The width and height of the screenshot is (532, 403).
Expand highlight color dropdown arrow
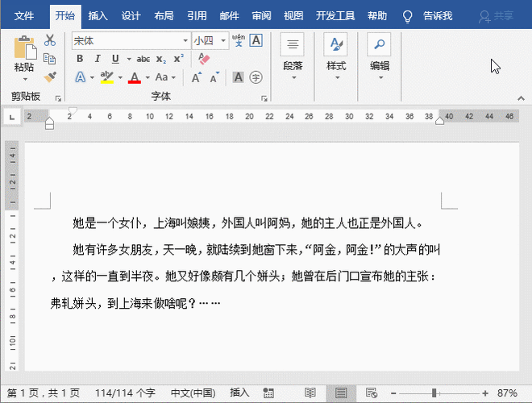coord(120,77)
